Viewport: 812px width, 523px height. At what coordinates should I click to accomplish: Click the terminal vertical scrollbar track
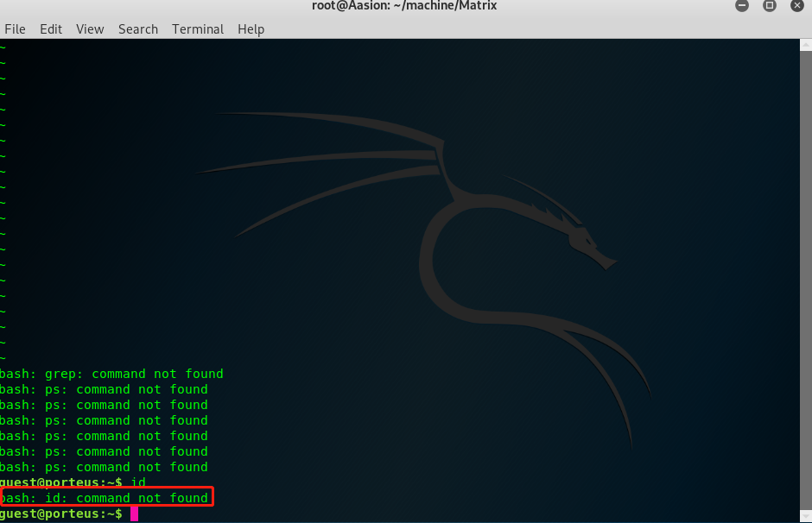[x=806, y=280]
